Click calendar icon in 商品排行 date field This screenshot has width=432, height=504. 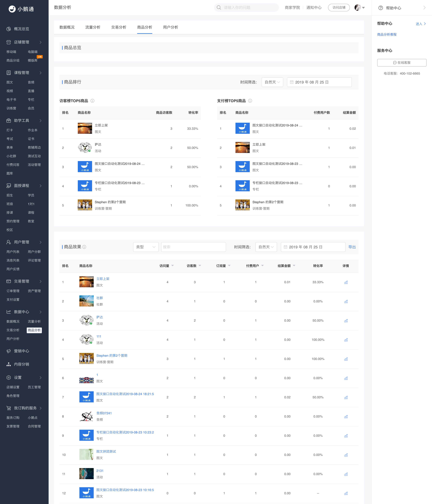tap(292, 82)
